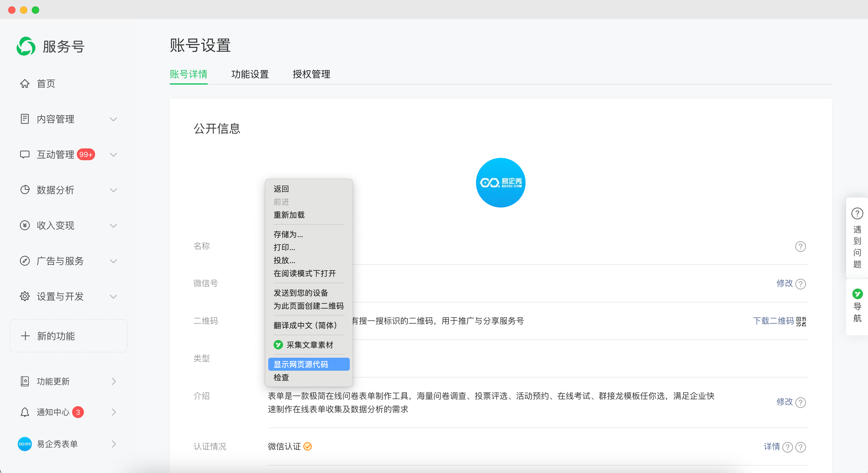Viewport: 868px width, 473px height.
Task: Go to 首页 in the sidebar
Action: (x=46, y=84)
